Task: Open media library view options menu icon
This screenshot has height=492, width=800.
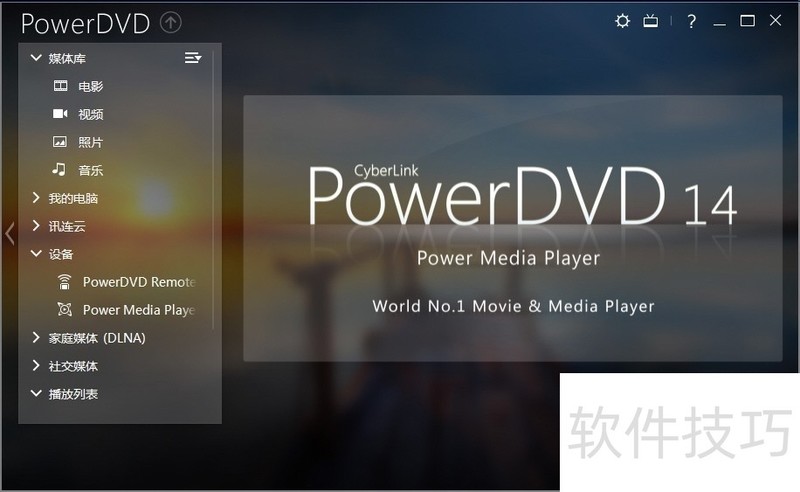Action: [193, 58]
